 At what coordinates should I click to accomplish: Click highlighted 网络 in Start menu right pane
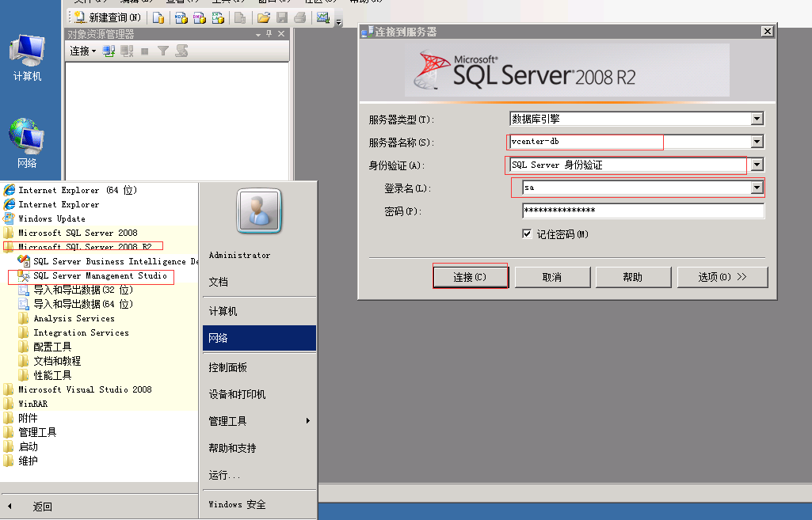(x=259, y=338)
